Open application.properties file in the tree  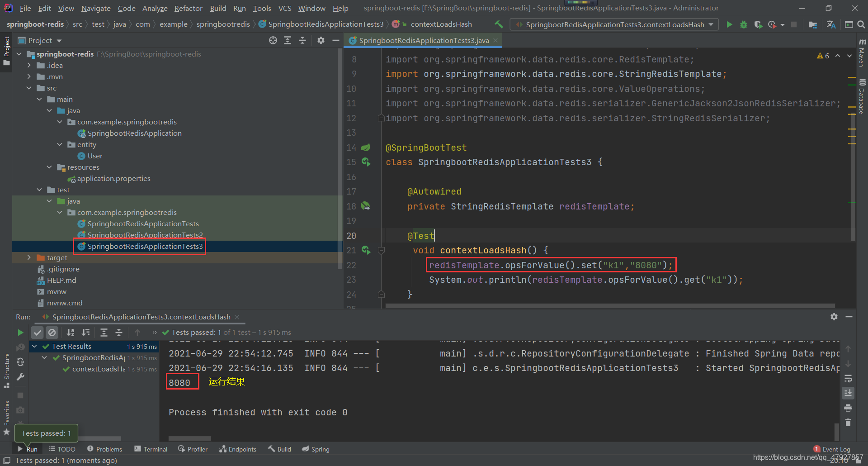[113, 178]
